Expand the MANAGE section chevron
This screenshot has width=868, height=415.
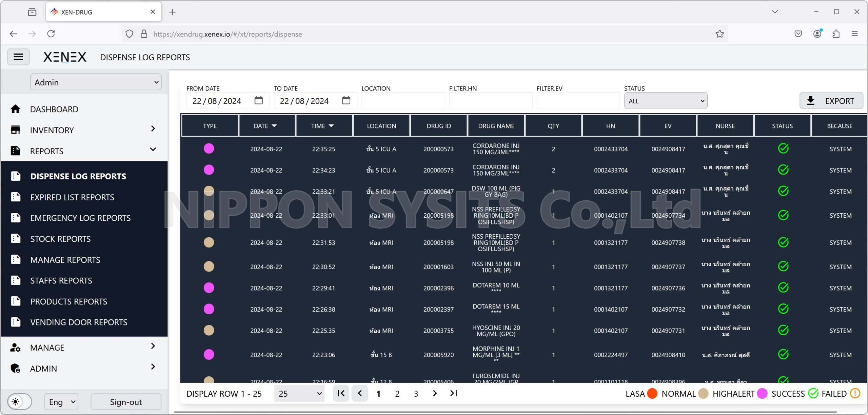click(153, 347)
